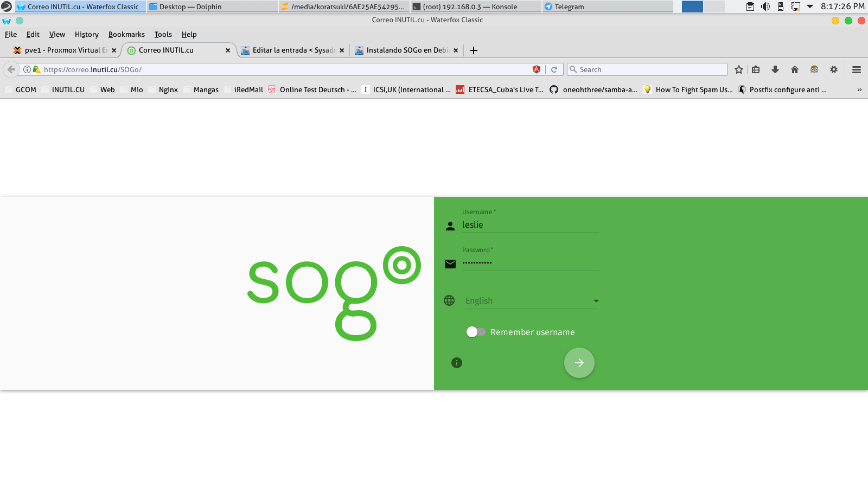Image resolution: width=868 pixels, height=488 pixels.
Task: Open a new tab with the plus button
Action: [x=474, y=50]
